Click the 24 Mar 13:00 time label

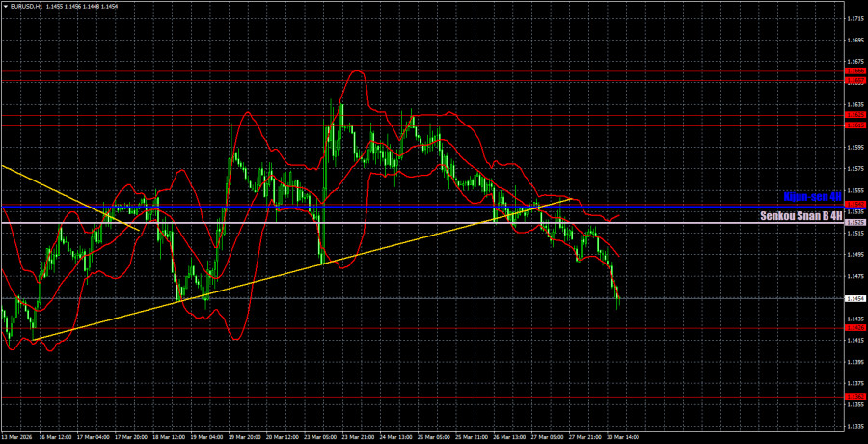[x=394, y=437]
